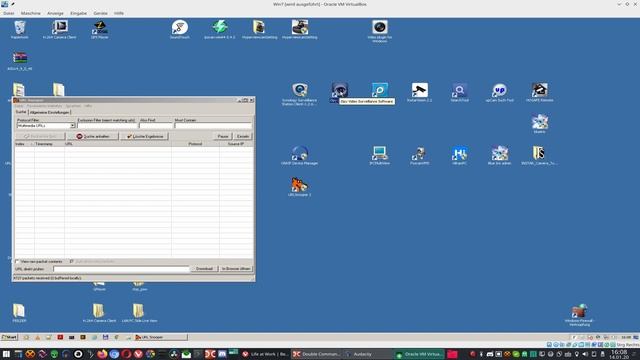This screenshot has height=360, width=640.
Task: Open the house-shaped remote shortcut icon
Action: (540, 92)
